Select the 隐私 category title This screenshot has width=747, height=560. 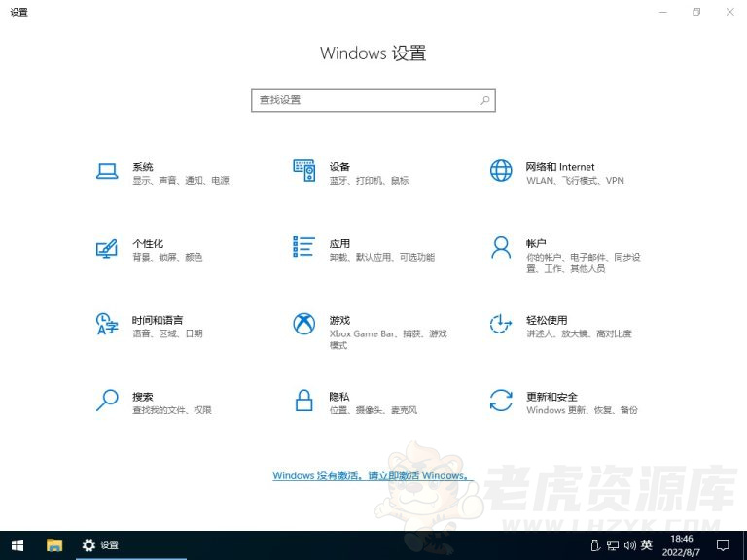(339, 397)
